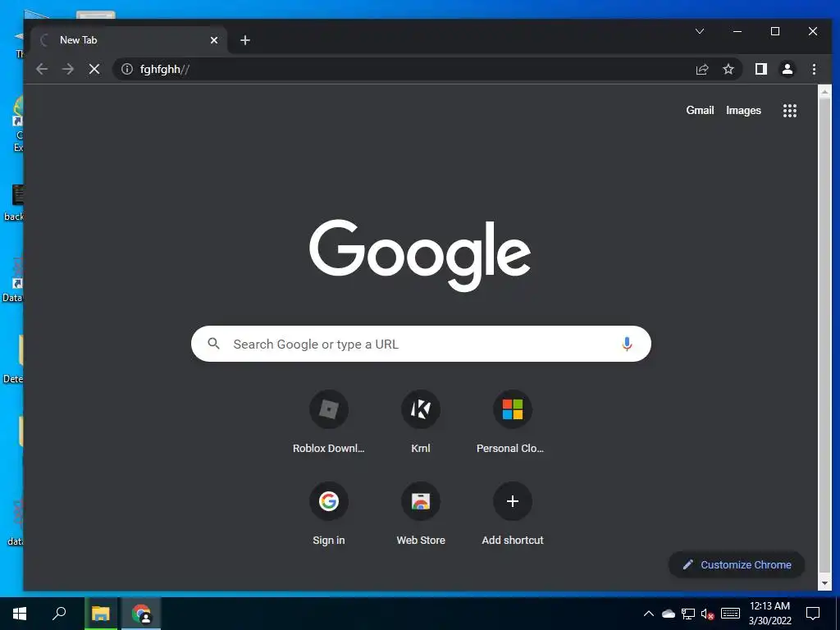Go forward using the browser forward arrow
This screenshot has height=630, width=840.
[x=67, y=69]
